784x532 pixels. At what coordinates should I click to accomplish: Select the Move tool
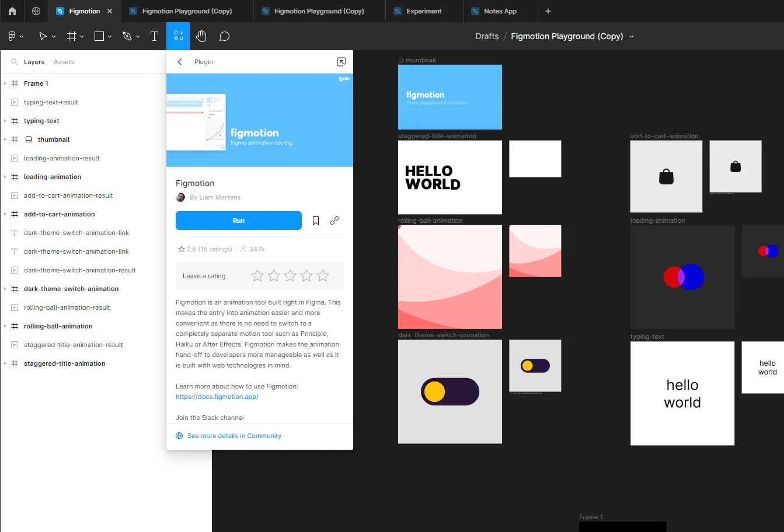(x=43, y=36)
